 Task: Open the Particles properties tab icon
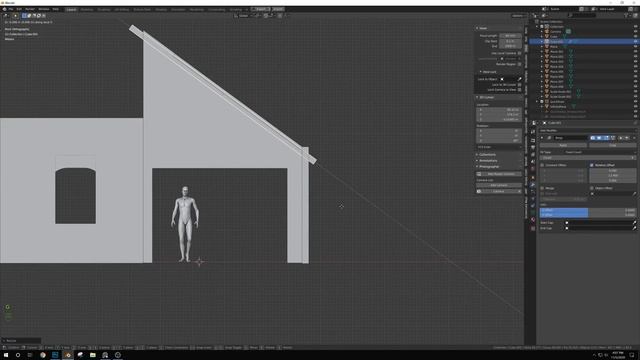click(x=533, y=191)
